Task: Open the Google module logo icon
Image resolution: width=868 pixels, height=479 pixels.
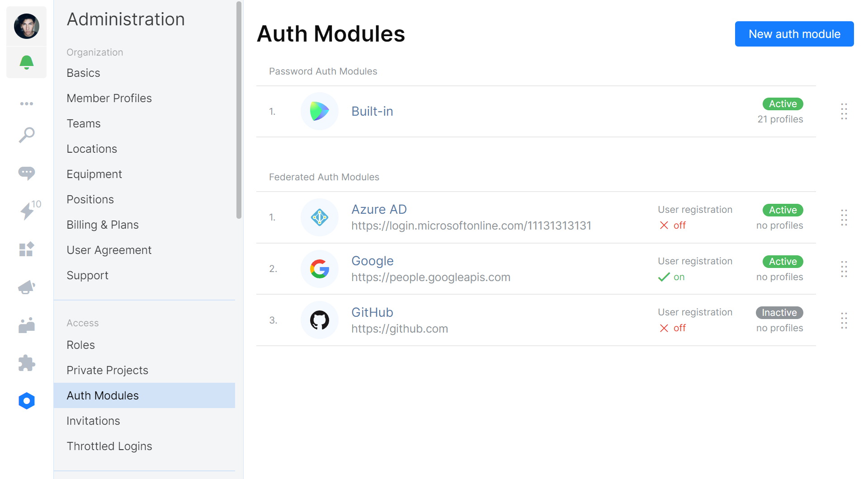Action: point(319,269)
